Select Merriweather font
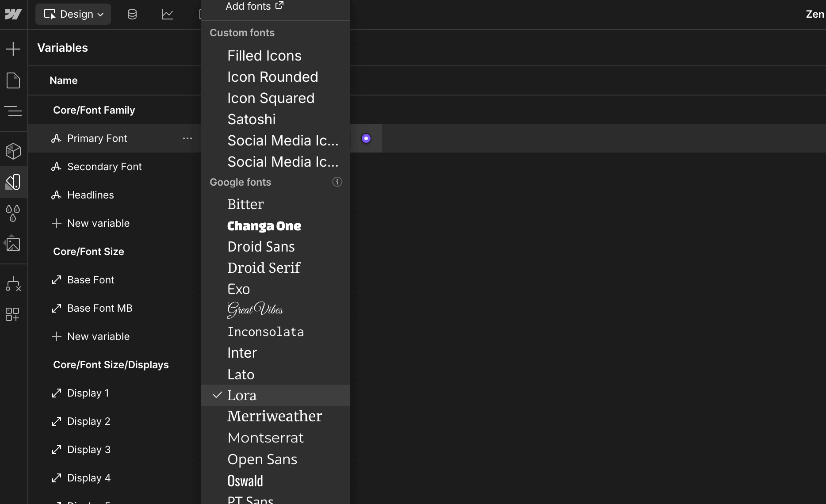This screenshot has height=504, width=826. click(x=275, y=416)
